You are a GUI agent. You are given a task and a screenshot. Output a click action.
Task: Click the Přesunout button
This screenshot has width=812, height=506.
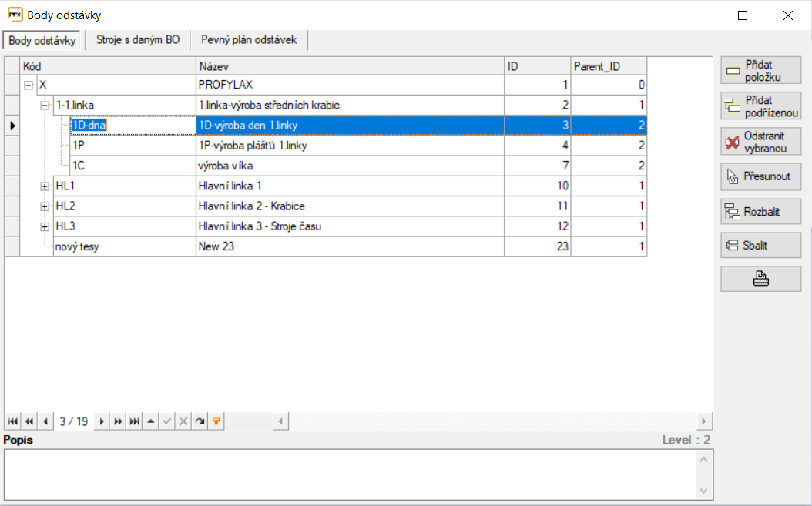760,176
